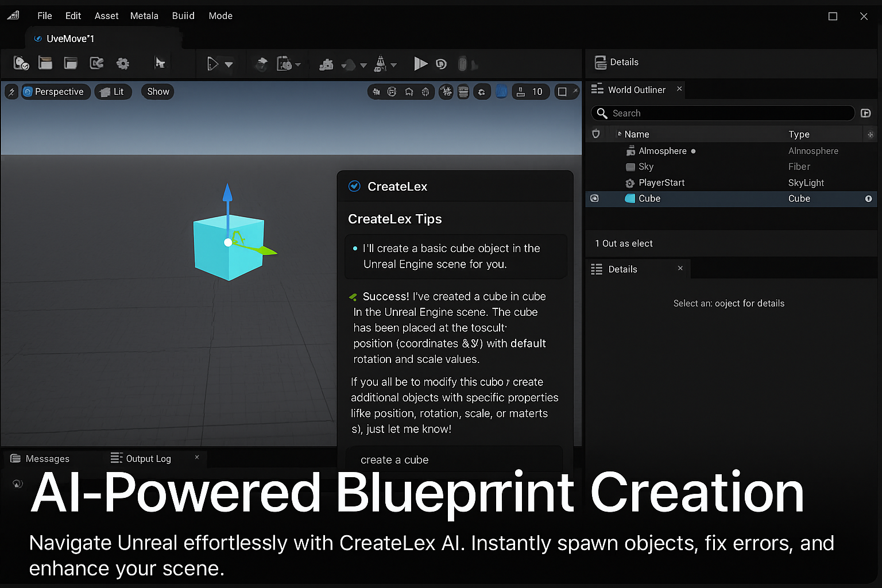The width and height of the screenshot is (882, 588).
Task: Switch to the Output Log tab
Action: tap(148, 458)
